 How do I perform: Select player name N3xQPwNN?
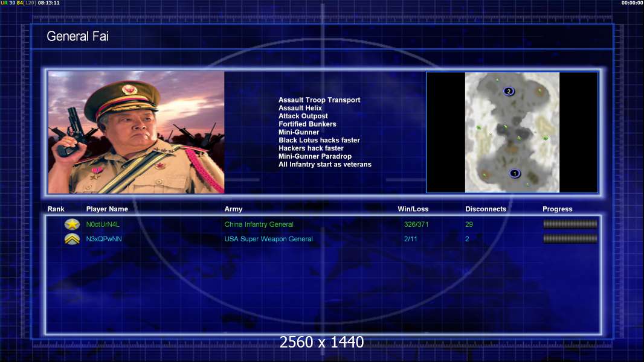pyautogui.click(x=104, y=238)
